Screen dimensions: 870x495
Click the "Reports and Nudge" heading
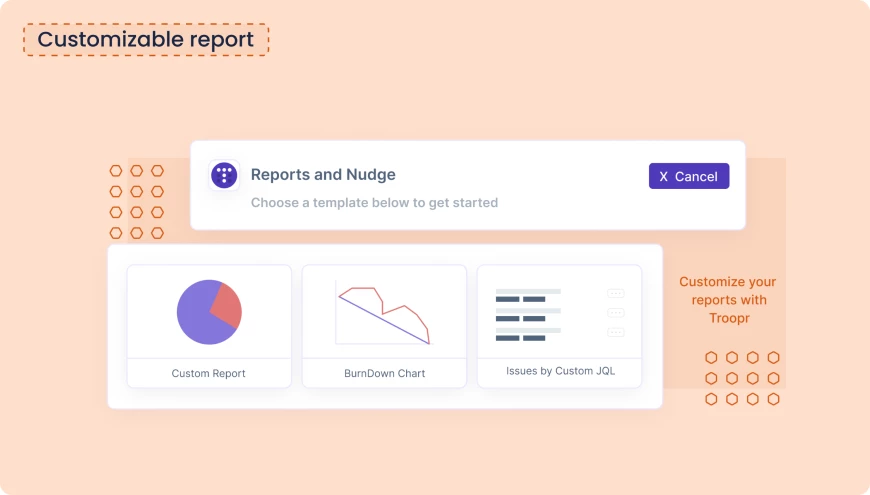coord(323,174)
